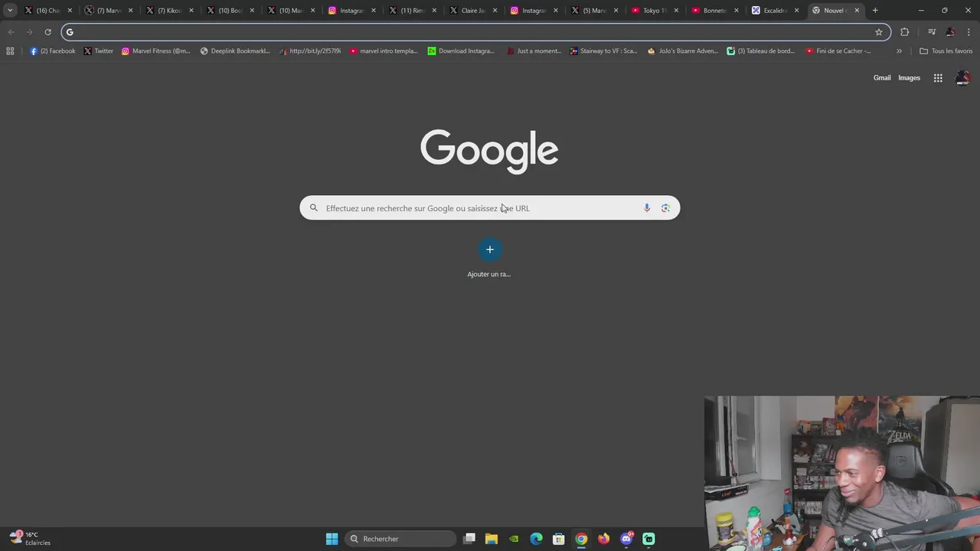Open the Google apps grid
Screen dimensions: 980x551
point(938,78)
